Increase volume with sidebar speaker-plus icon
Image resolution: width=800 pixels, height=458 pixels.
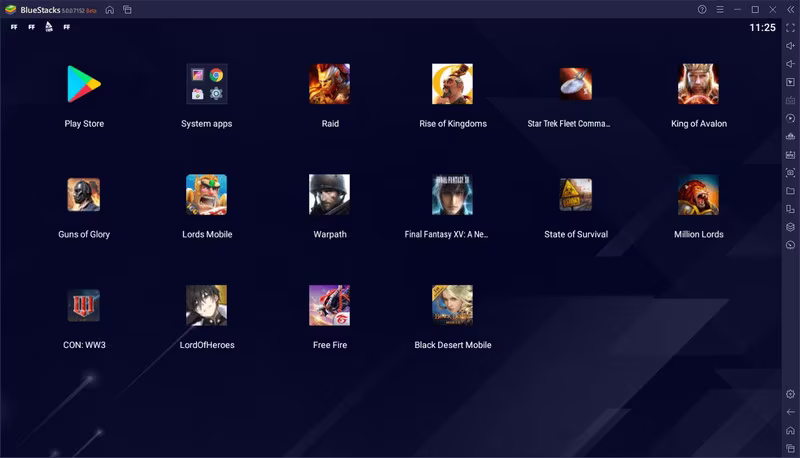(790, 46)
